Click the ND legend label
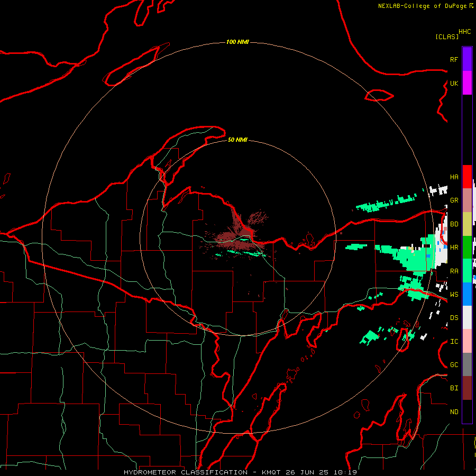Viewport: 476px width, 476px height. point(454,412)
